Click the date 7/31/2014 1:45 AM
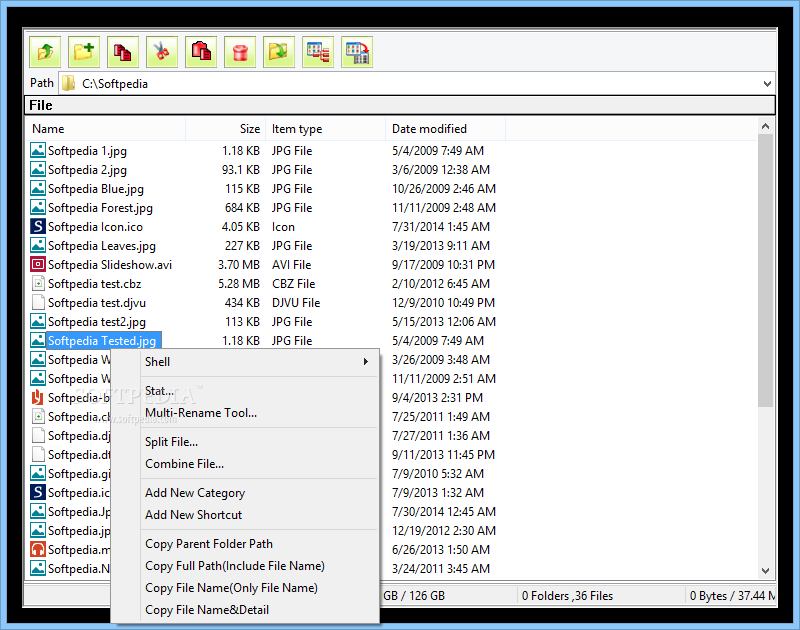800x630 pixels. click(440, 226)
